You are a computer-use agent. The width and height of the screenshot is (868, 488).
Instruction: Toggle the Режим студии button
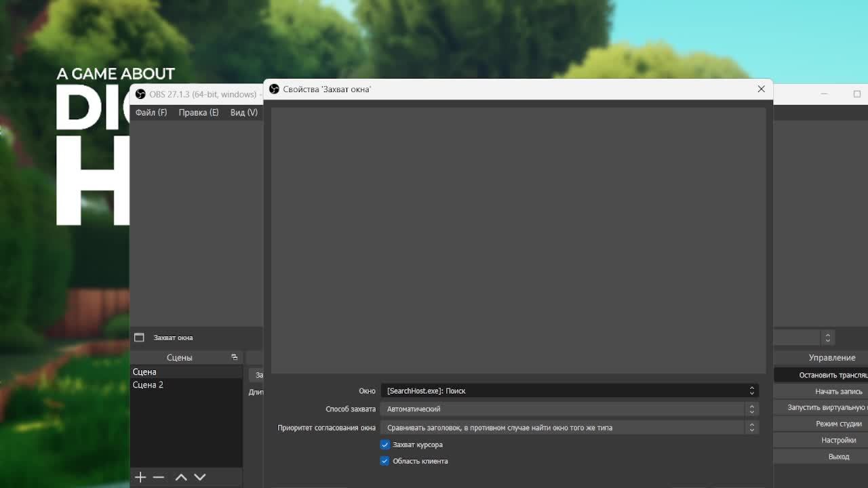(821, 424)
